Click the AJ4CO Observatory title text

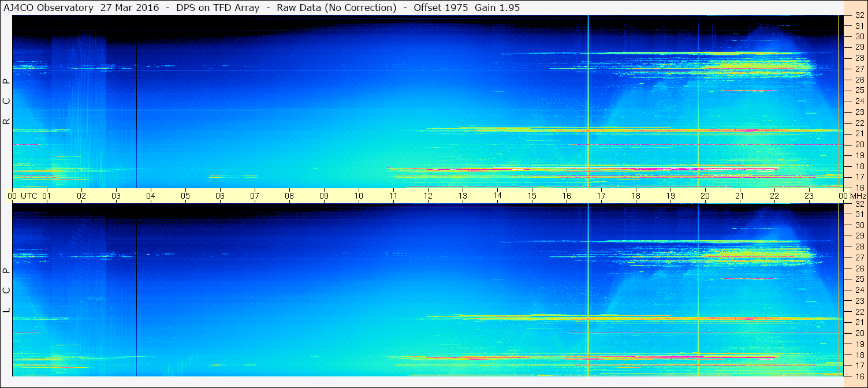pyautogui.click(x=49, y=8)
